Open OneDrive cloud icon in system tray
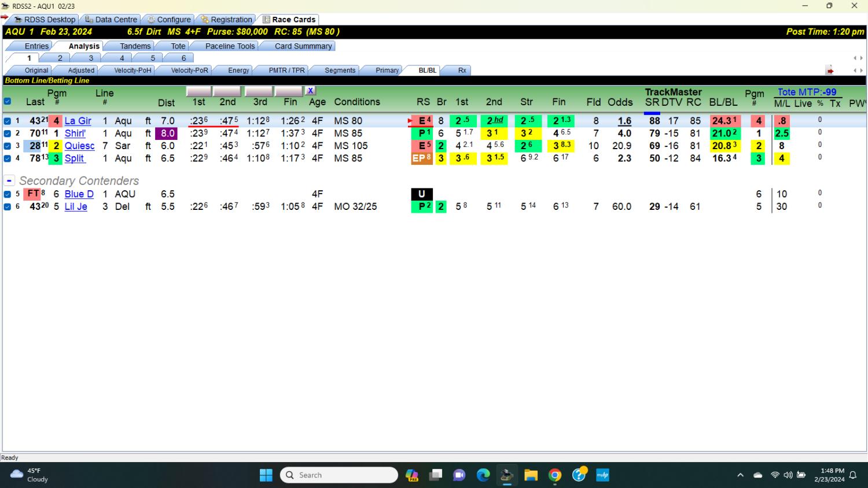Viewport: 868px width, 488px height. 757,475
